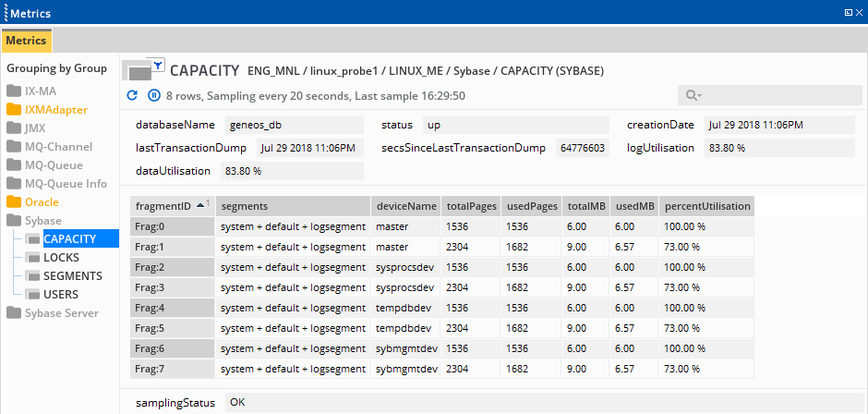Click the large CAPACITY dataview icon
Screen dimensions: 868x414
click(137, 71)
